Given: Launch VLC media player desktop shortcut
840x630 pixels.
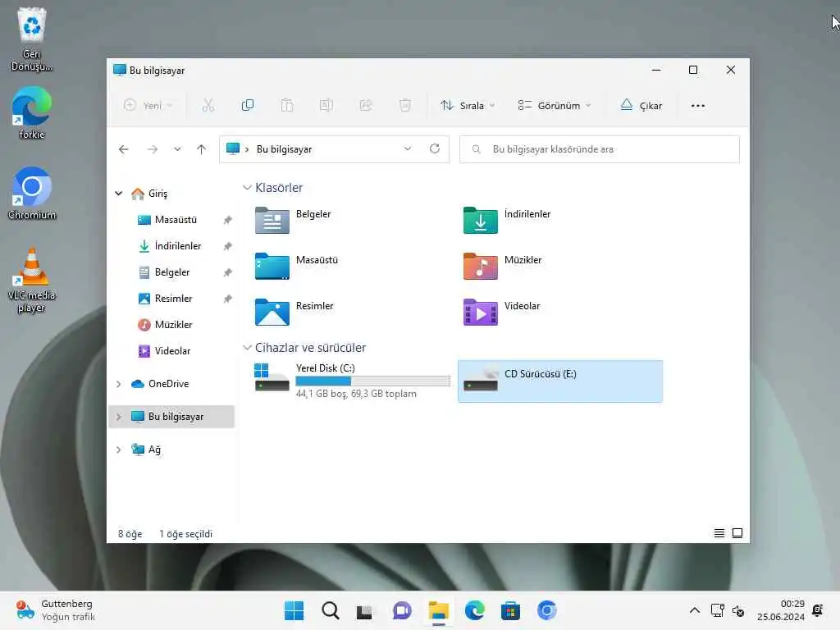Looking at the screenshot, I should (x=32, y=280).
